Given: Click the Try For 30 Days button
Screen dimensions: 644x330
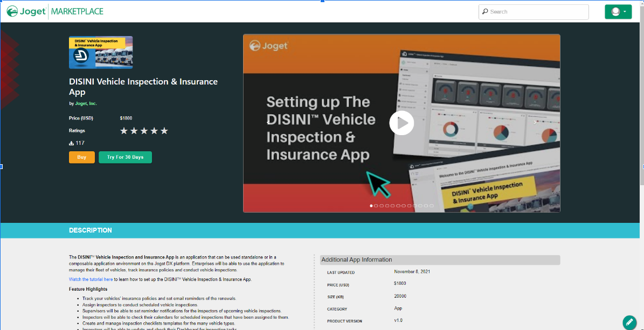Looking at the screenshot, I should click(125, 157).
